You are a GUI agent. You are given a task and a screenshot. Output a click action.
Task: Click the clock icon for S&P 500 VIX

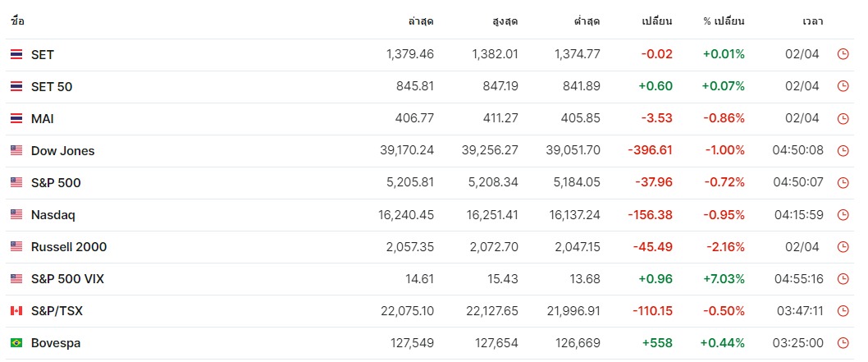tap(843, 279)
